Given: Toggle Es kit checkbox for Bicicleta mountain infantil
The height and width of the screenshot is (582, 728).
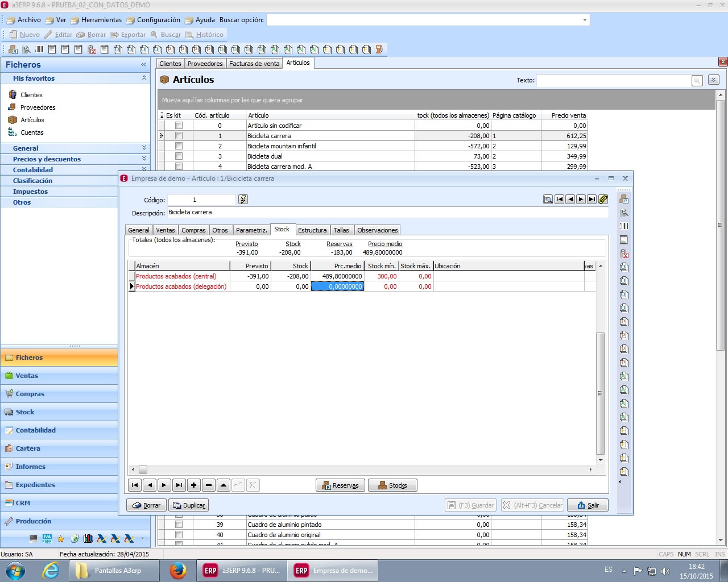Looking at the screenshot, I should click(179, 146).
